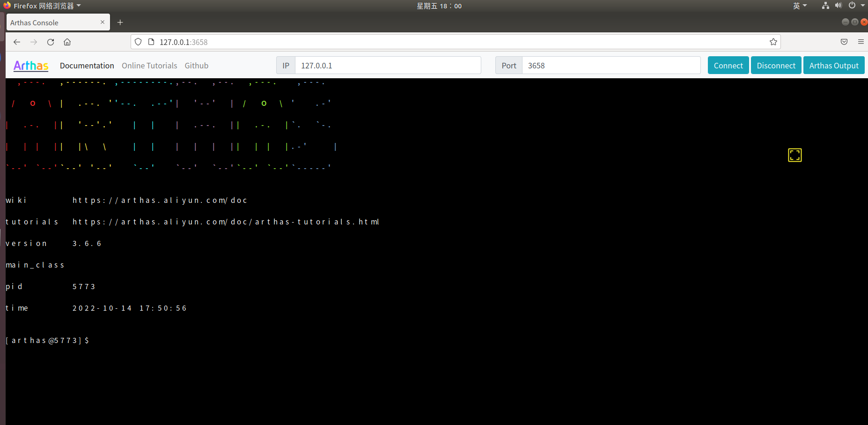This screenshot has width=868, height=425.
Task: Open the input method language selector
Action: [800, 6]
